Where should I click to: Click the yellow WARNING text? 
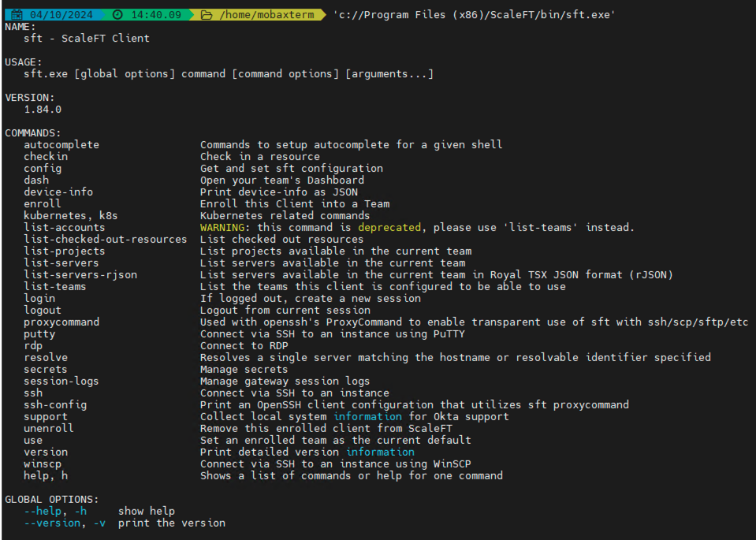[x=225, y=227]
